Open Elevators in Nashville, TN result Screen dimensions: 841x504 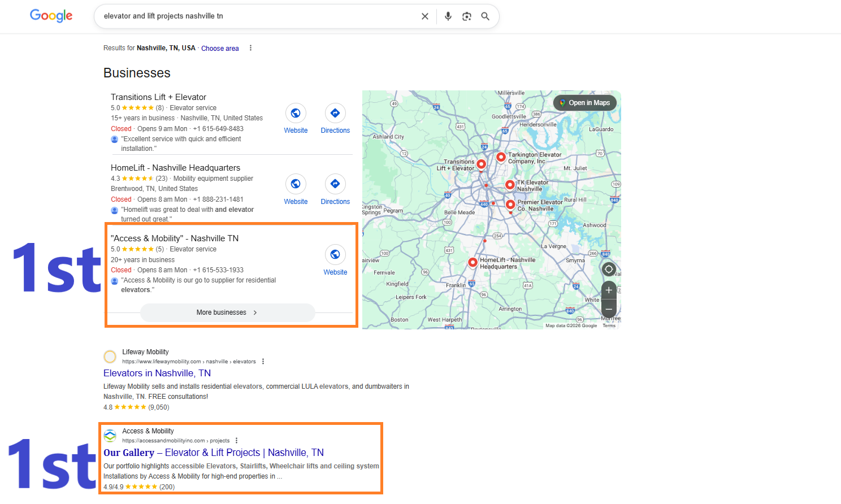click(x=157, y=373)
